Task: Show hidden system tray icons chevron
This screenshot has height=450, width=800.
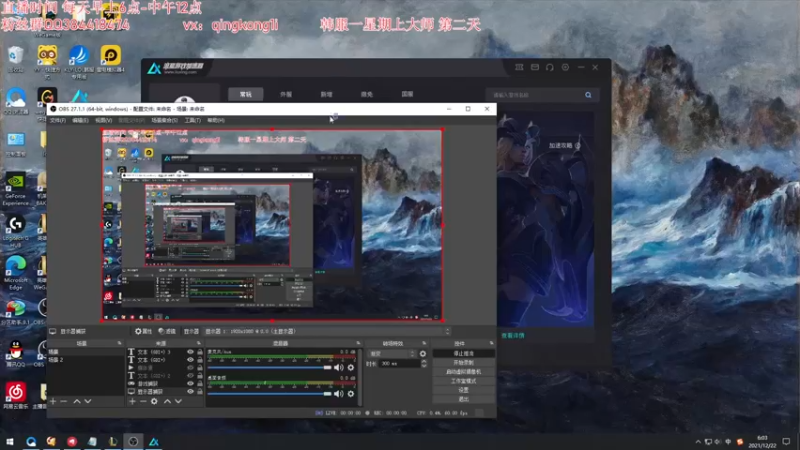Action: pyautogui.click(x=698, y=442)
